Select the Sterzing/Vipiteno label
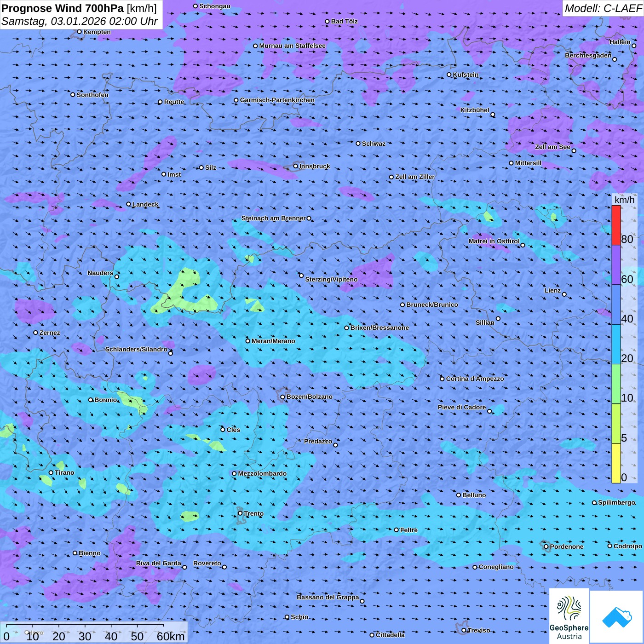Image resolution: width=644 pixels, height=644 pixels. pos(331,279)
